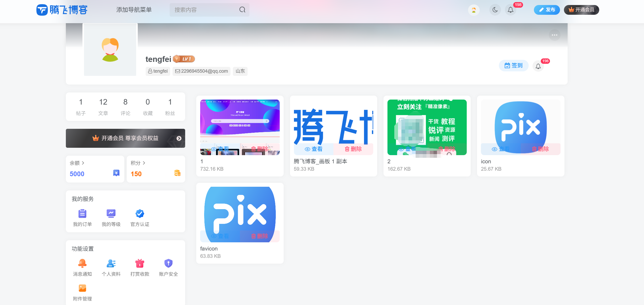Expand the 余额 balance section chevron
This screenshot has height=305, width=644.
[x=83, y=163]
